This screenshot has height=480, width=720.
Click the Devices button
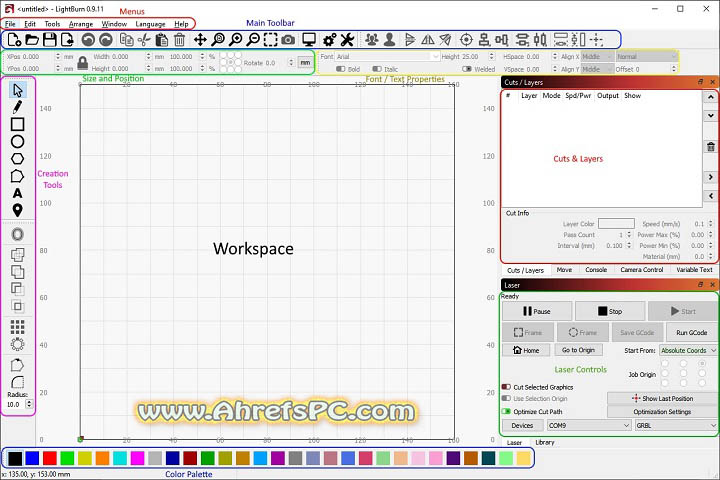click(523, 425)
